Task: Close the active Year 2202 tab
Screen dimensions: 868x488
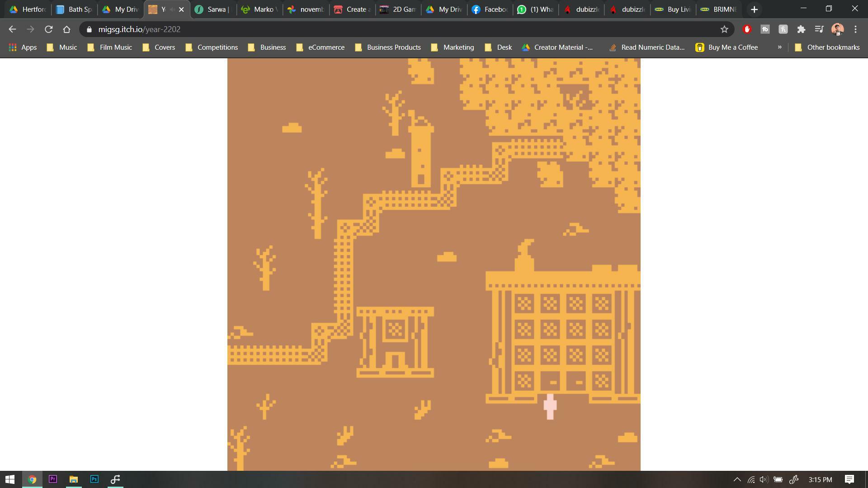Action: point(181,9)
